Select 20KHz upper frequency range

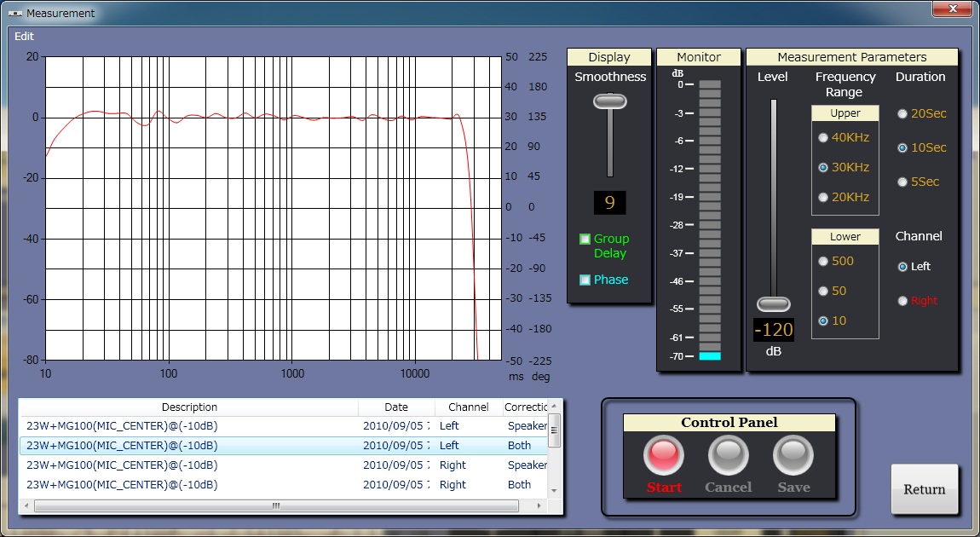(822, 198)
